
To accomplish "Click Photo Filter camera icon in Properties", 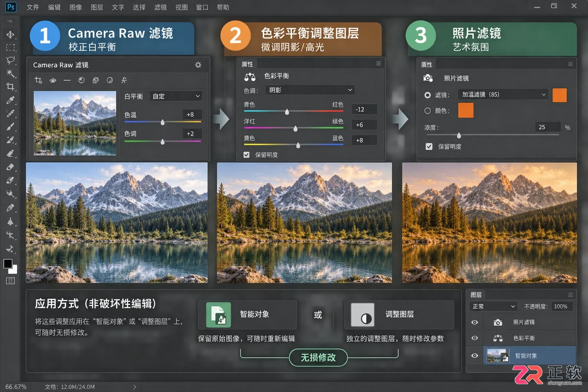I will pyautogui.click(x=428, y=78).
